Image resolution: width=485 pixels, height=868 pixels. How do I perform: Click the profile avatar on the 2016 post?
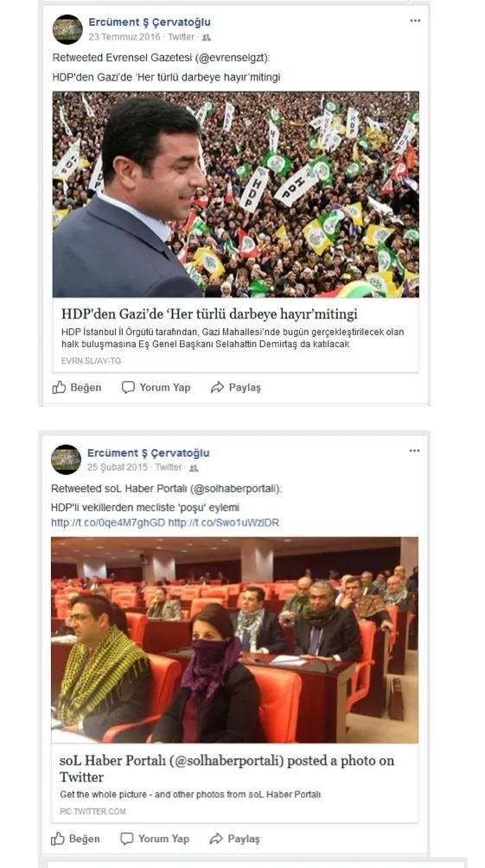coord(67,29)
